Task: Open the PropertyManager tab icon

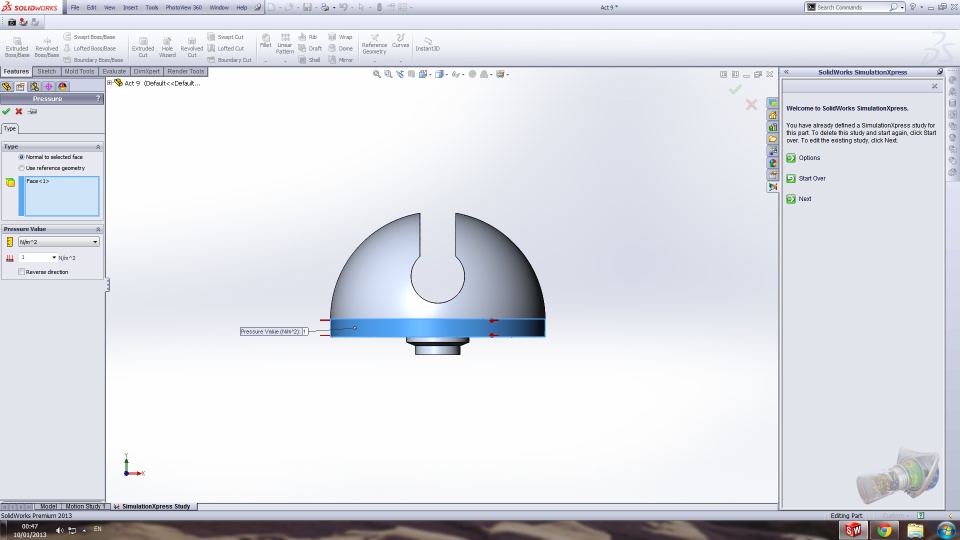Action: tap(20, 86)
